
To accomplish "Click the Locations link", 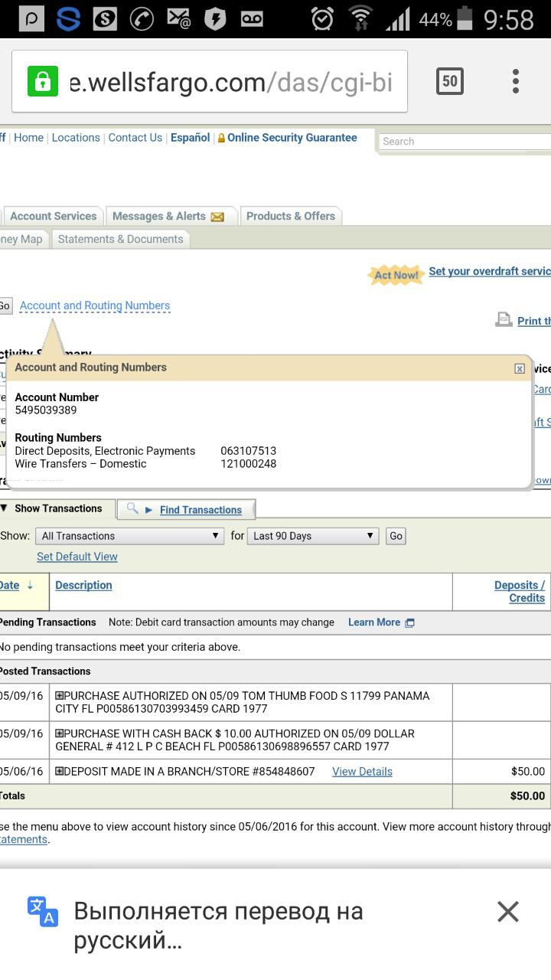I will (x=76, y=138).
